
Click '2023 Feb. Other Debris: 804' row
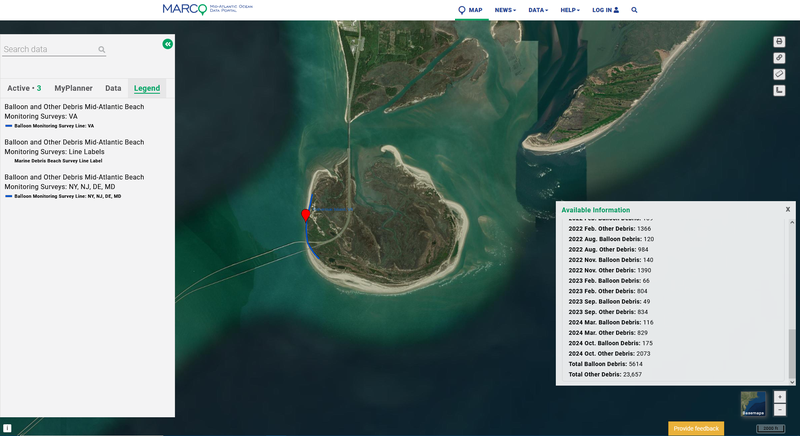point(608,291)
